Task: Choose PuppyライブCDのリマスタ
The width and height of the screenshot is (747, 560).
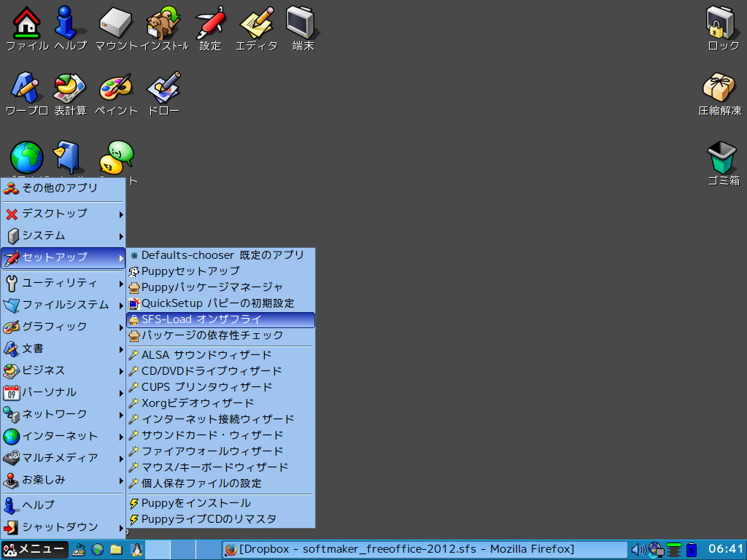Action: coord(220,519)
